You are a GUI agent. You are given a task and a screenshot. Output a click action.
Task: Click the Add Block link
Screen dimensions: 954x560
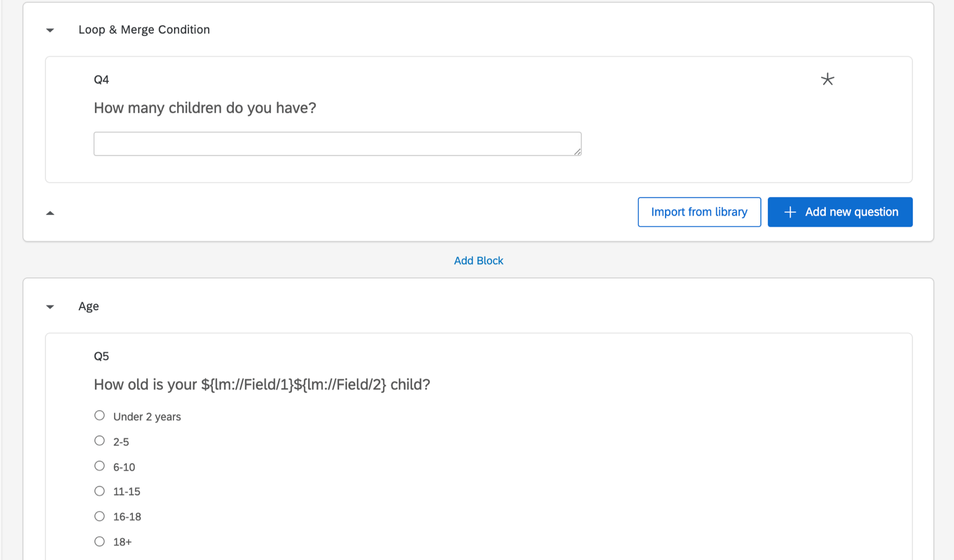point(478,261)
